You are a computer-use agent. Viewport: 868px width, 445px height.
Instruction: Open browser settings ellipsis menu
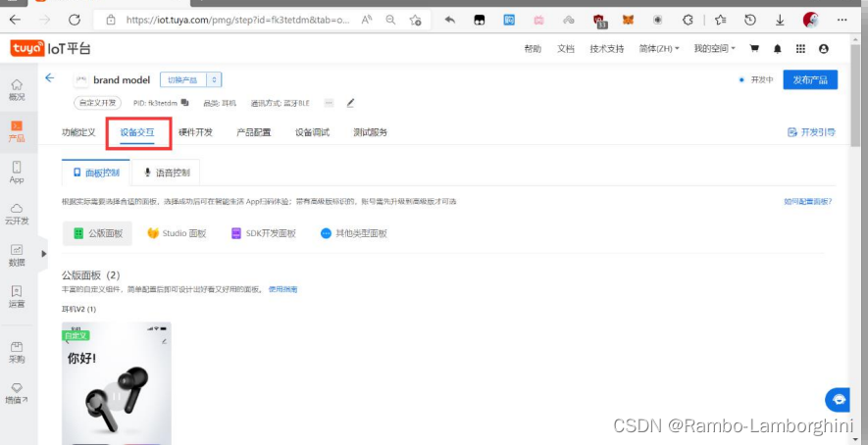click(842, 20)
